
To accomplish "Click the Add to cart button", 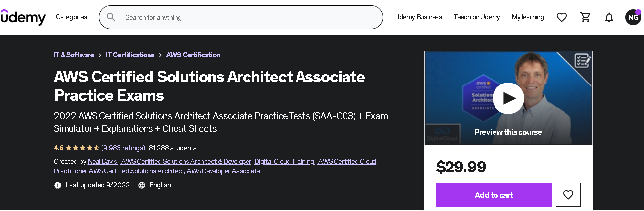I will tap(494, 195).
